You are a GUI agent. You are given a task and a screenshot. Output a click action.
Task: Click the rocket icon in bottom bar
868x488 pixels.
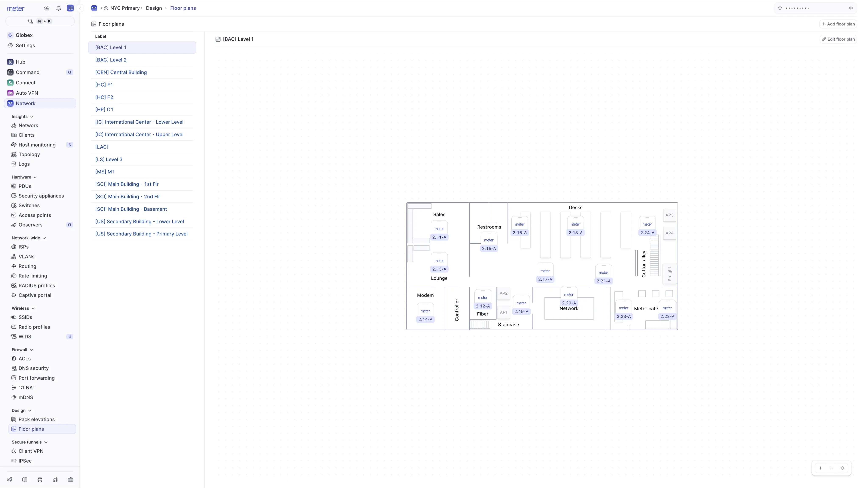point(10,480)
